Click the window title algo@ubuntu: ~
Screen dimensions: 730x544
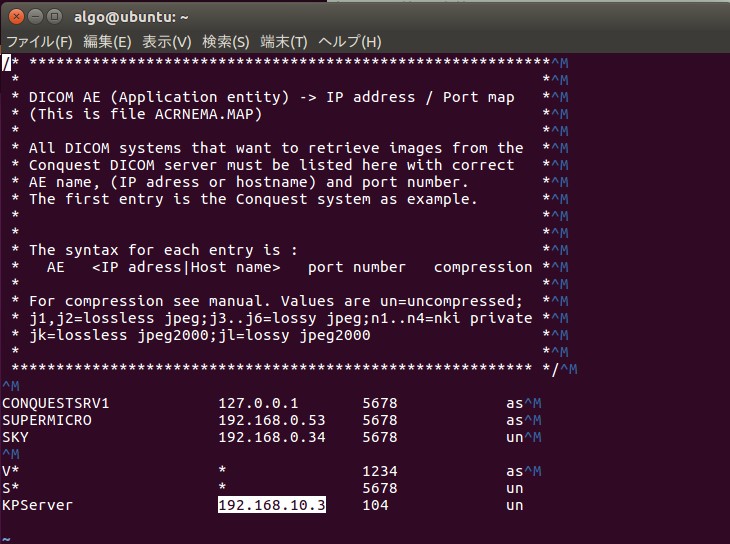(x=131, y=17)
